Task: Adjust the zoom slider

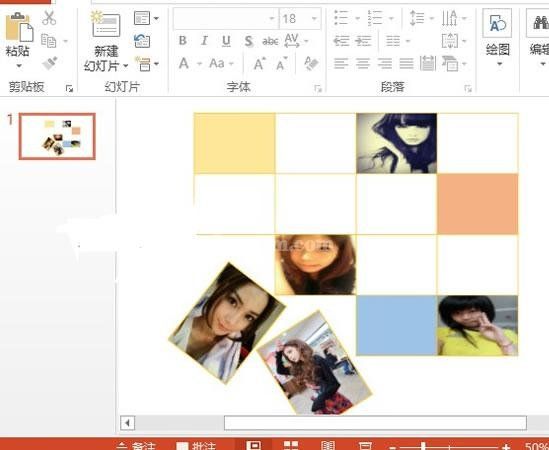Action: coord(423,446)
